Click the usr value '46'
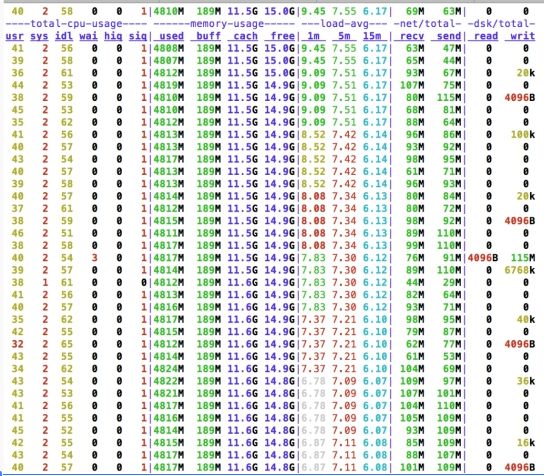 coord(18,233)
